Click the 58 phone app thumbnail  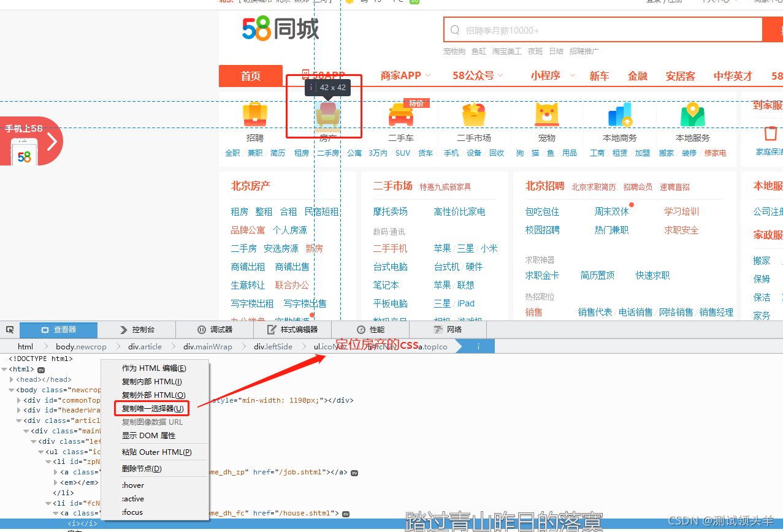(25, 152)
